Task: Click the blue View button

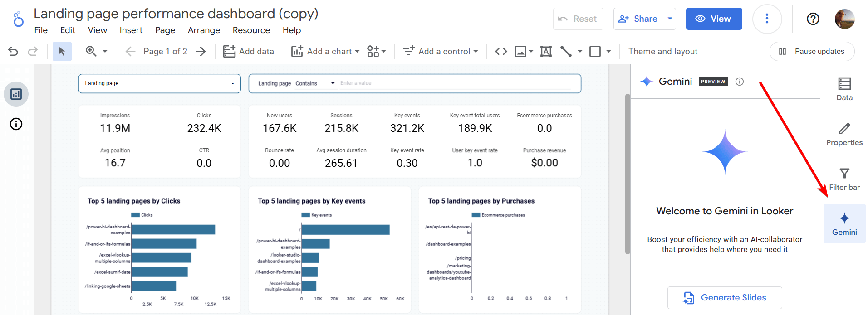Action: point(714,19)
